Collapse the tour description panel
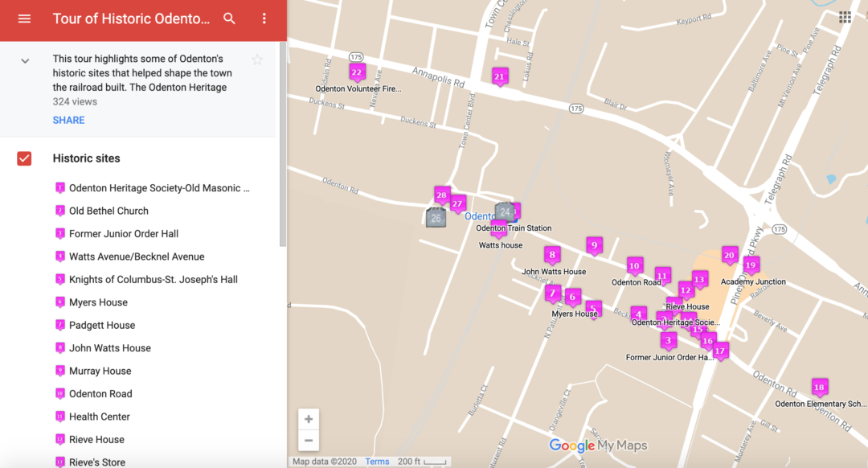 click(24, 60)
